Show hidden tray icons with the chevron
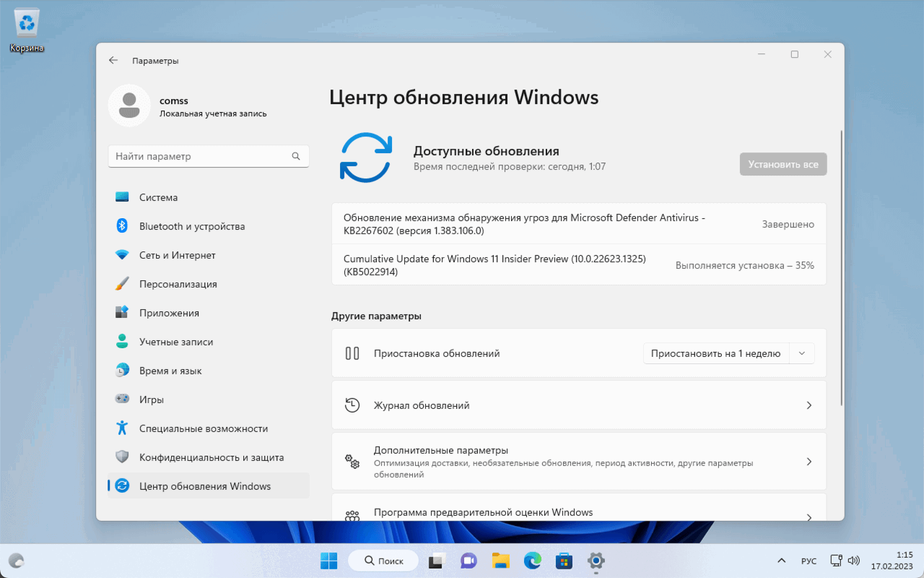924x578 pixels. pos(781,561)
